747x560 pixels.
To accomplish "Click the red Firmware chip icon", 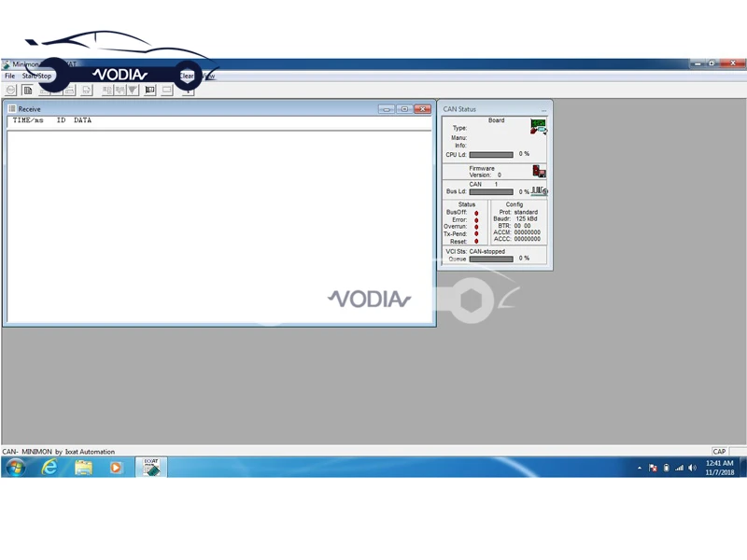I will coord(539,172).
